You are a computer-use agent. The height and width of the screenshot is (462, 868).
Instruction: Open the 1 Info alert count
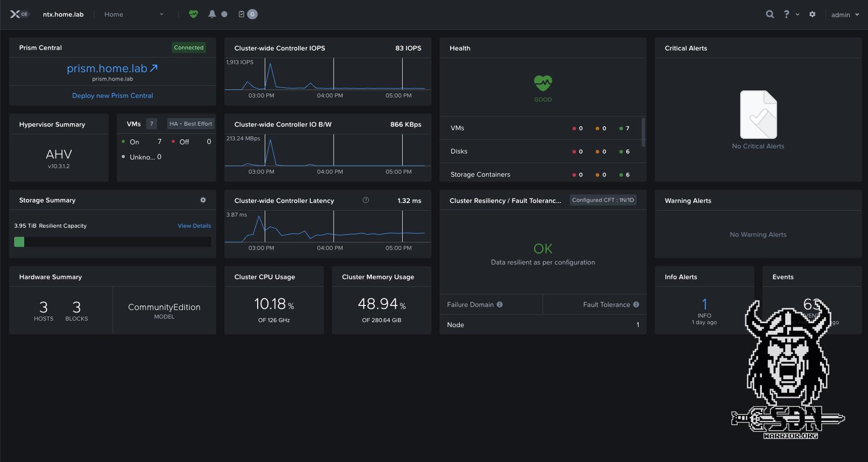[704, 304]
